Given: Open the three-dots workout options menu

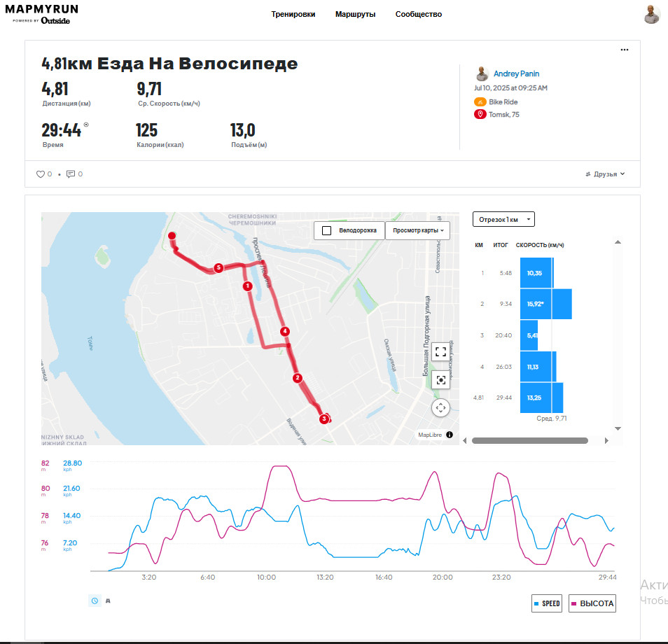Looking at the screenshot, I should click(x=624, y=50).
